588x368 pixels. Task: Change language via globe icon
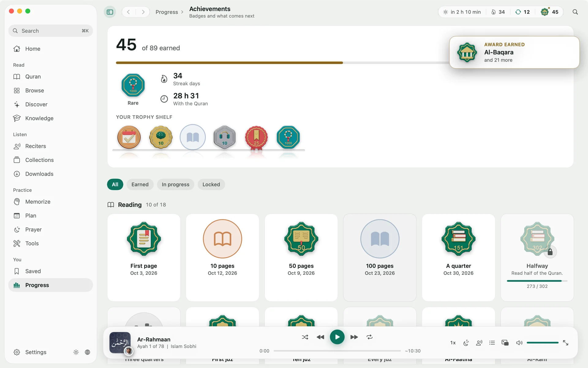pos(88,352)
